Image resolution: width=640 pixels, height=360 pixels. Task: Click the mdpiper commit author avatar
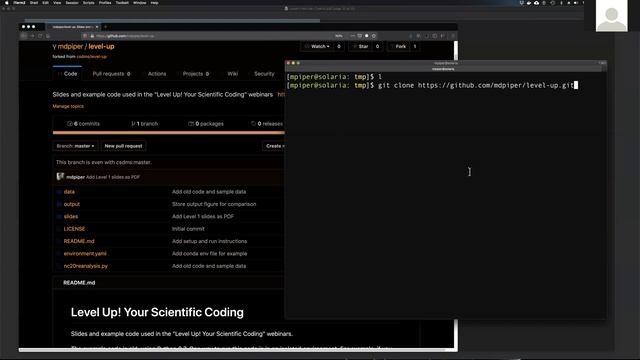[x=60, y=177]
